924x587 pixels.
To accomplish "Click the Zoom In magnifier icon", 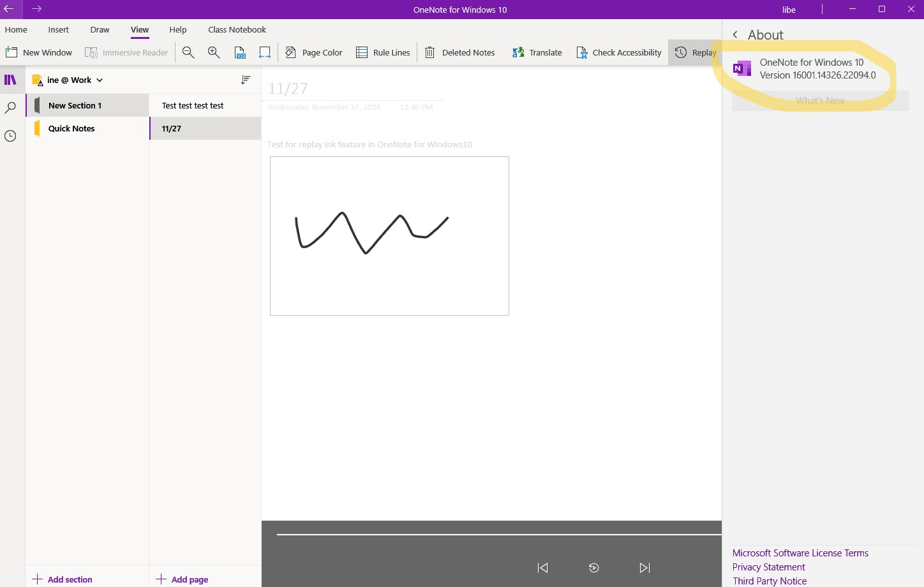I will [214, 52].
